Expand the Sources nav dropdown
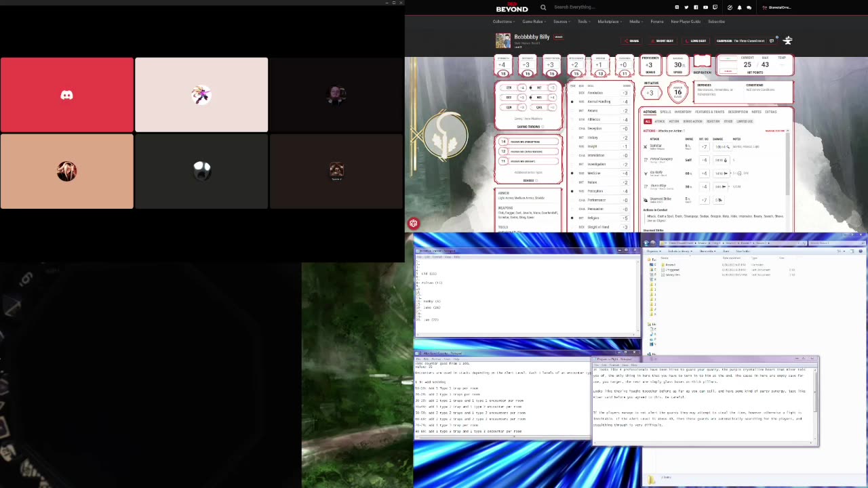The height and width of the screenshot is (488, 868). (561, 22)
